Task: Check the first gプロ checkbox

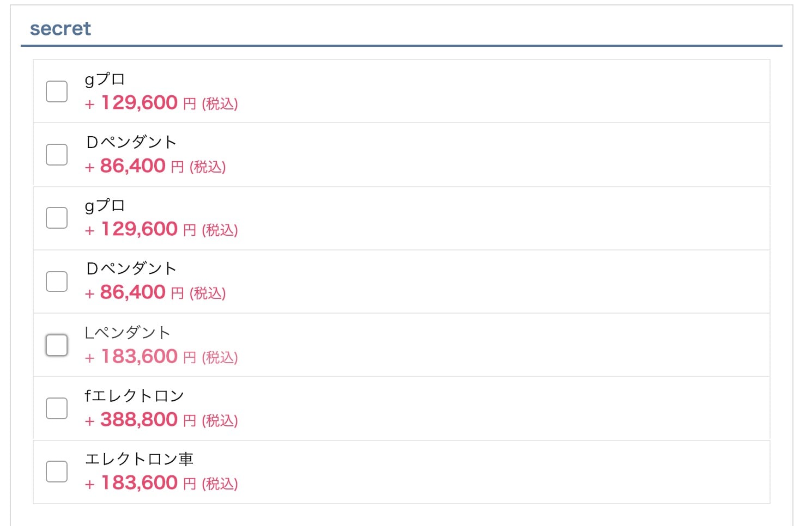Action: click(57, 91)
